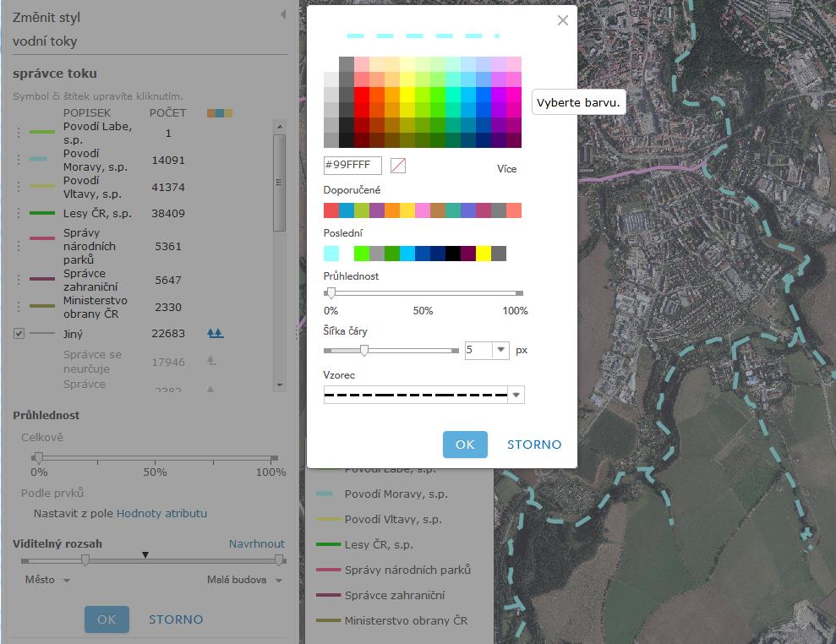
Task: Pick the pink swatch in the Doporučené row
Action: coord(423,210)
